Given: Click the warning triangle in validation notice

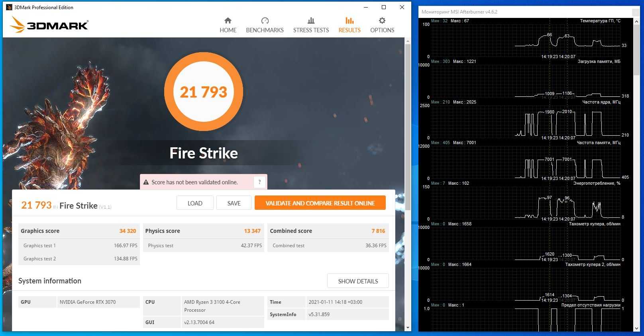Looking at the screenshot, I should pos(146,182).
